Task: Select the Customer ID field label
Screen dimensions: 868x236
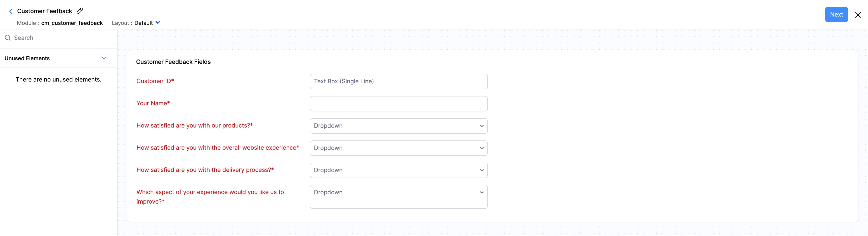Action: click(155, 81)
